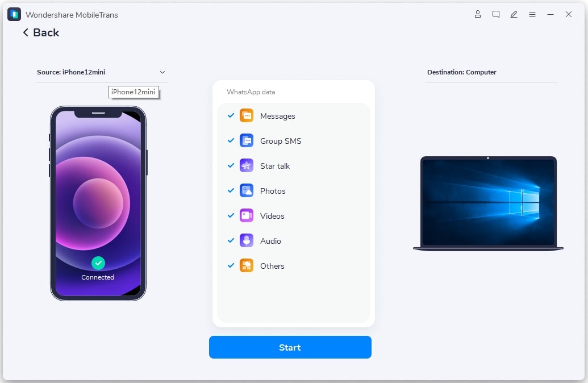Open the feedback dialog
The width and height of the screenshot is (588, 383).
[x=496, y=14]
